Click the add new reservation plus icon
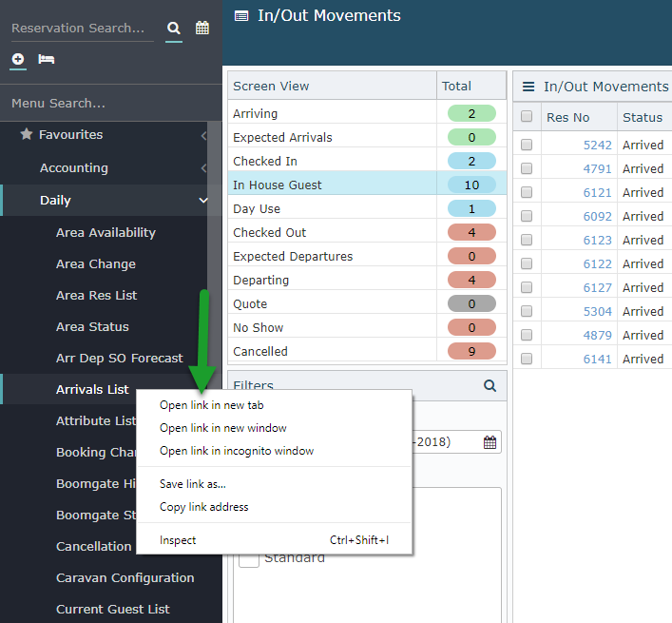Viewport: 672px width, 623px height. (18, 59)
